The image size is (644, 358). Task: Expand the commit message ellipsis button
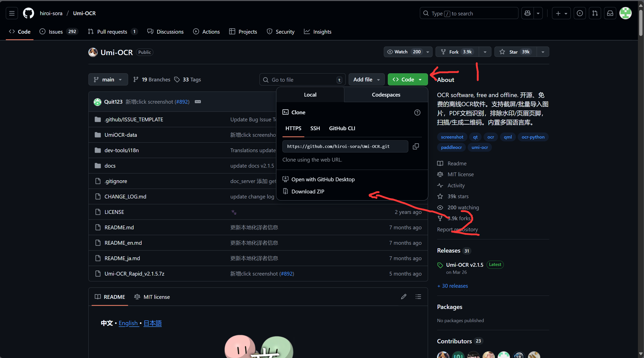pos(198,102)
